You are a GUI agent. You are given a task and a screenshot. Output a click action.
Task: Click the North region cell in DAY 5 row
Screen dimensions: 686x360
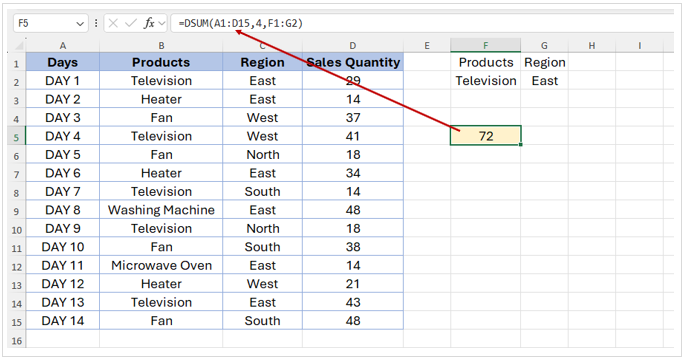tap(262, 154)
